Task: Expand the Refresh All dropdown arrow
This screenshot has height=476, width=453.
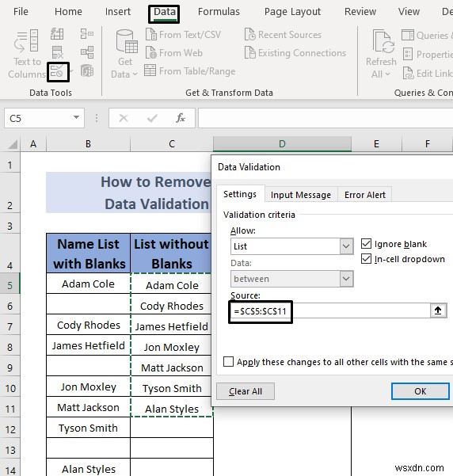Action: tap(387, 74)
